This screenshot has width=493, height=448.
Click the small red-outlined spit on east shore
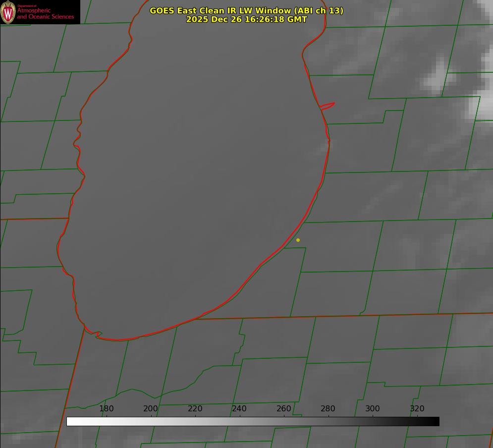(328, 106)
